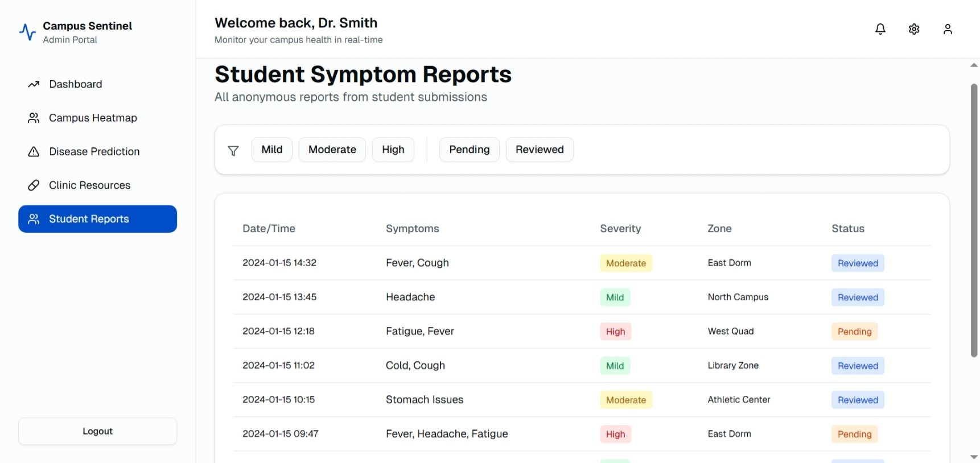Click the vertical scrollbar thumb
Screen dimensions: 980x463
coord(974,221)
